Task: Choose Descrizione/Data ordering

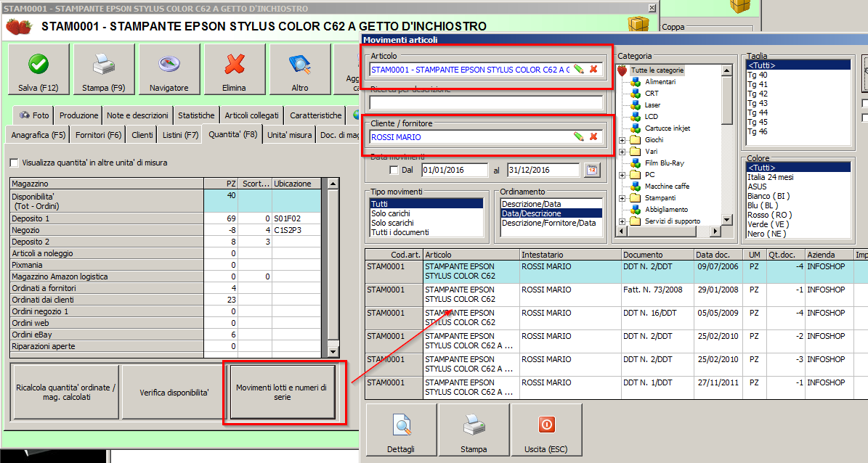Action: pos(551,204)
